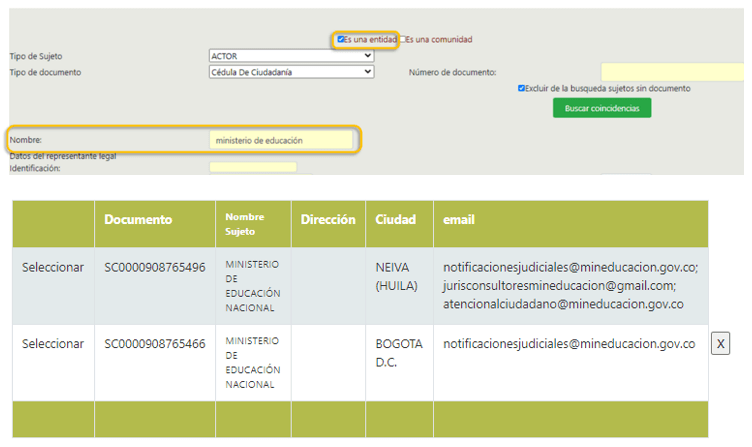Viewport: 752px width, 447px height.
Task: Click the Ciudad column header
Action: click(396, 220)
